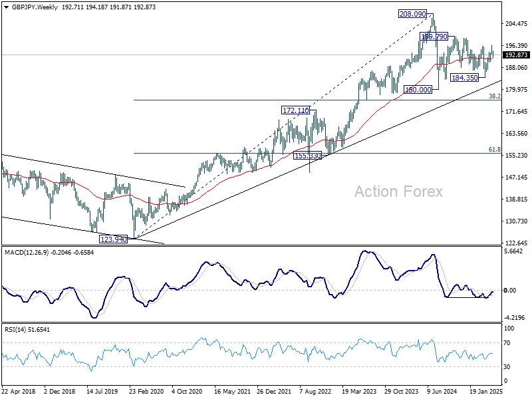
Task: Open the chart dropdown triangle beside GBPJPY
Action: (x=7, y=7)
